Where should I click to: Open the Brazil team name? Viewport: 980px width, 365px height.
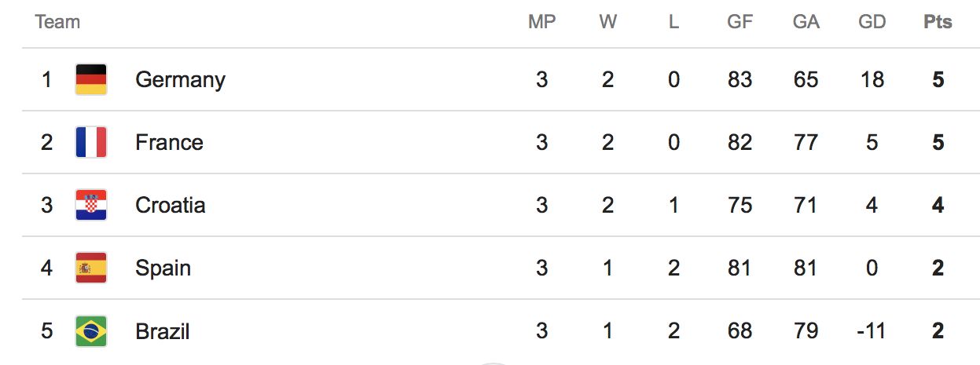[163, 331]
